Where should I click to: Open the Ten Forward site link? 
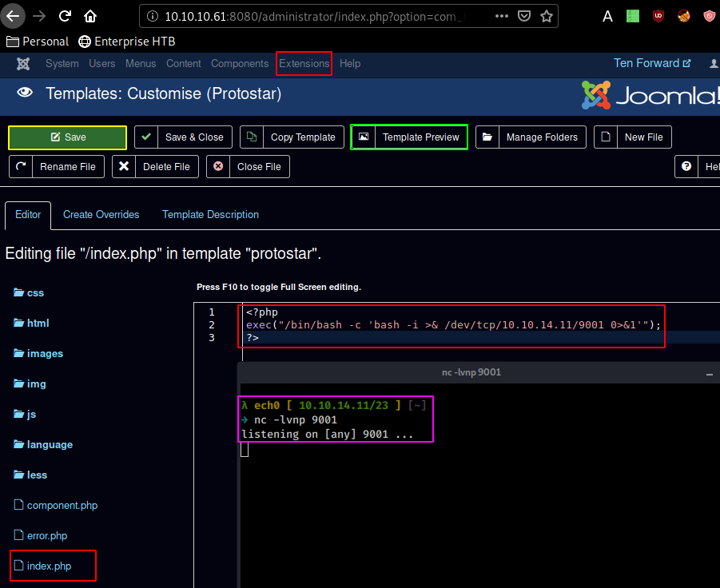pos(652,63)
